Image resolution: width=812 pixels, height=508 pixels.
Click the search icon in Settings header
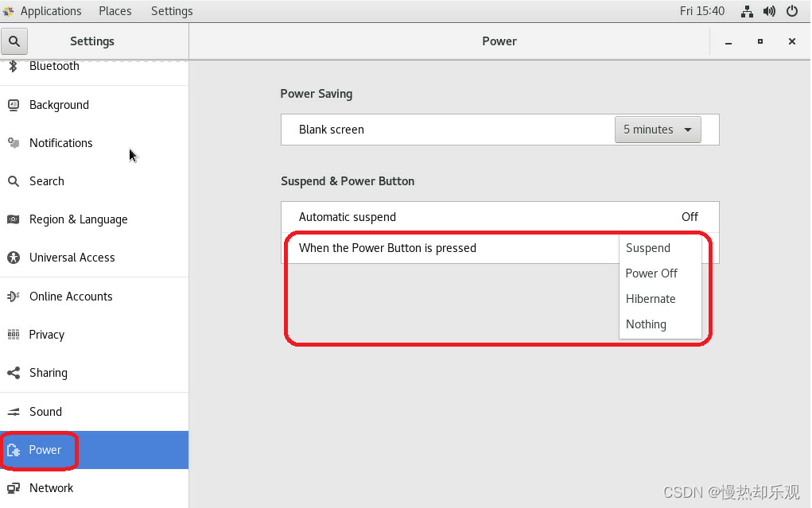click(x=16, y=41)
